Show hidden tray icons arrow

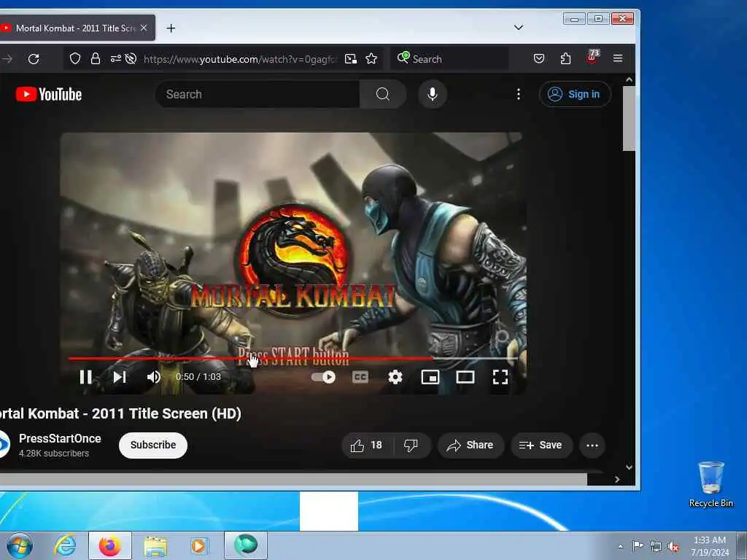click(620, 546)
